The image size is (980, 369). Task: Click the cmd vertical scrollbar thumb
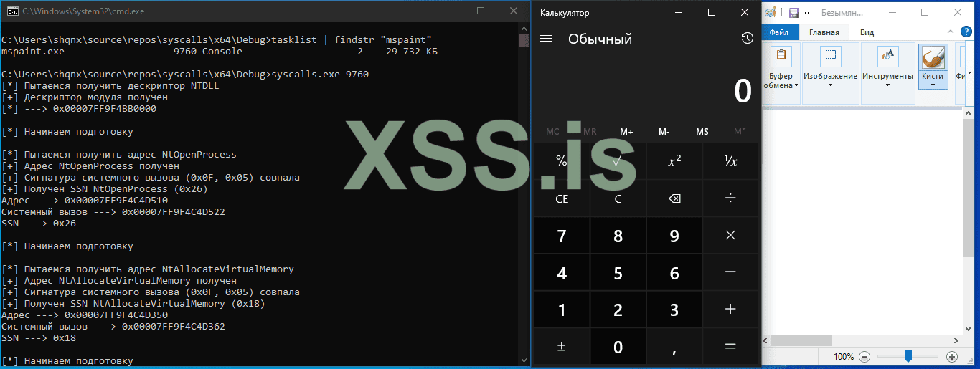coord(524,40)
